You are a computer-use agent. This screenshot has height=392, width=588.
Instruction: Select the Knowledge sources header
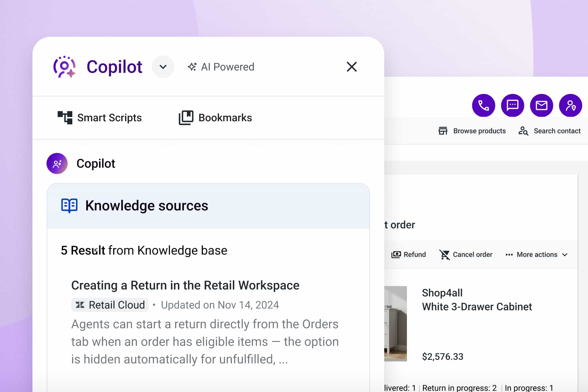tap(208, 206)
